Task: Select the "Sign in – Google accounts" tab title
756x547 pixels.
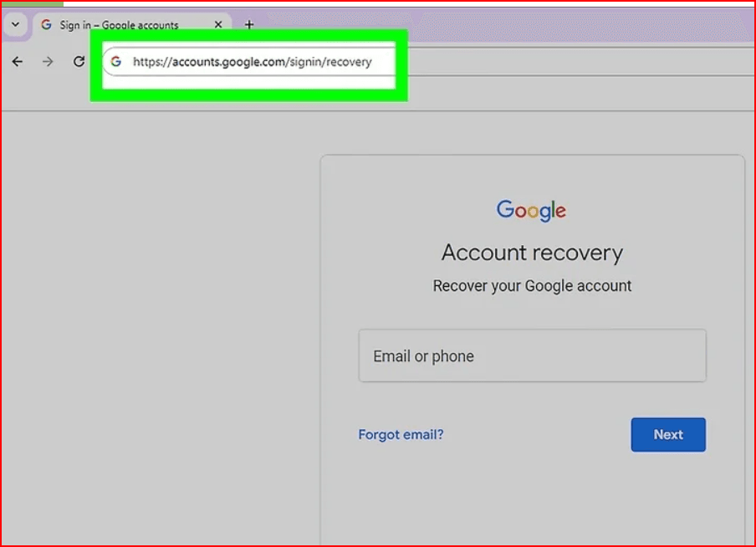Action: coord(119,25)
